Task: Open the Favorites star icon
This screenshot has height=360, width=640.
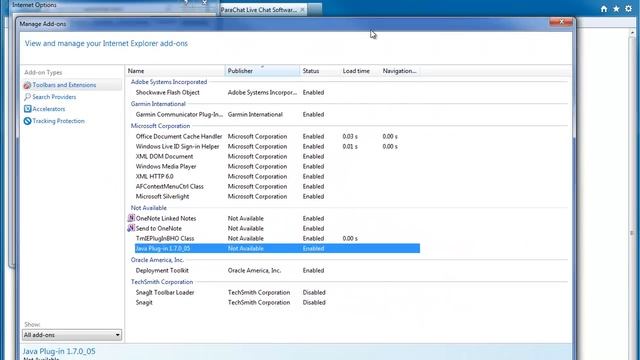Action: (x=616, y=9)
